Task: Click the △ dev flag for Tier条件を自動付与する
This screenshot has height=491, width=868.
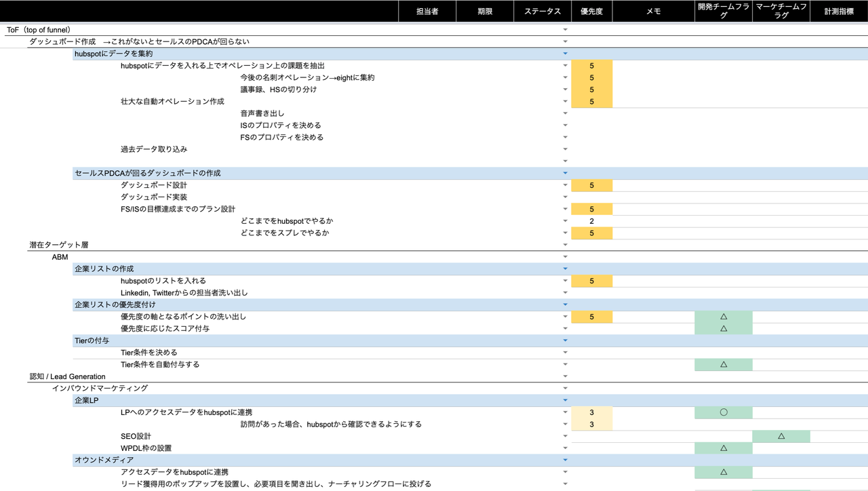Action: click(724, 364)
